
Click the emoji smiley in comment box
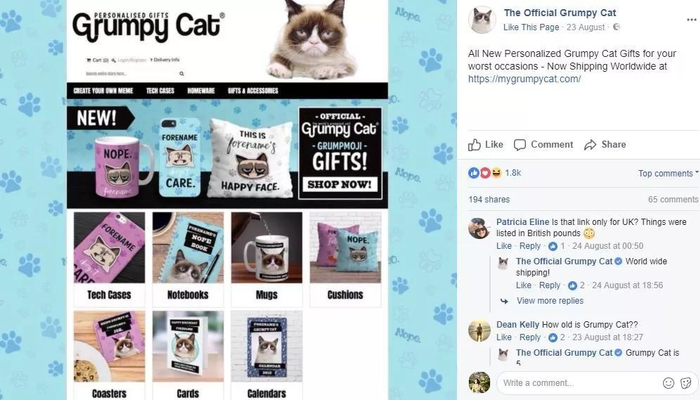pyautogui.click(x=668, y=383)
